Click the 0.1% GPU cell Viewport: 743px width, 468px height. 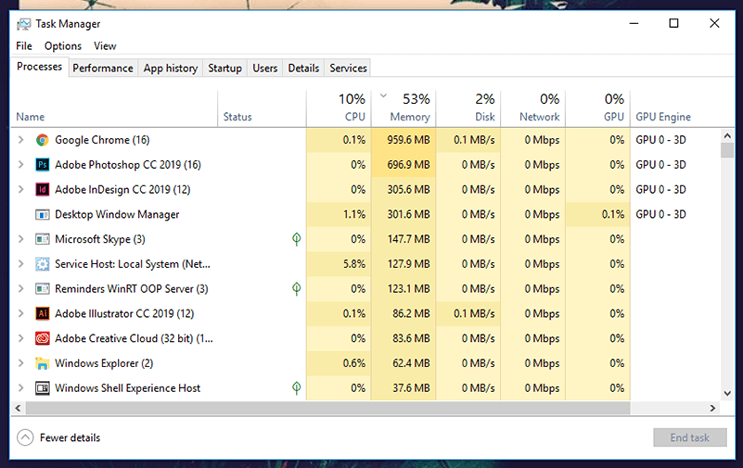598,215
